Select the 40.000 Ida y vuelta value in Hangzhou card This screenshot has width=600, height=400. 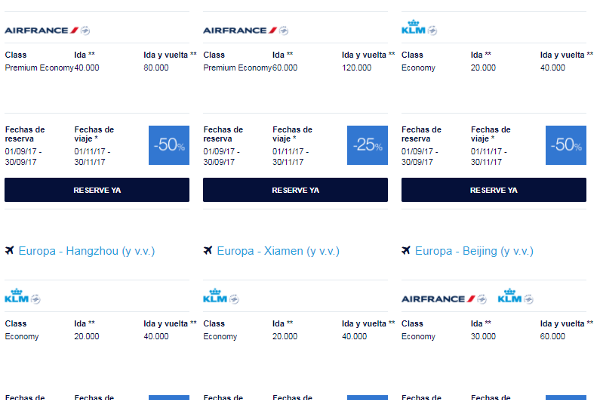coord(156,336)
